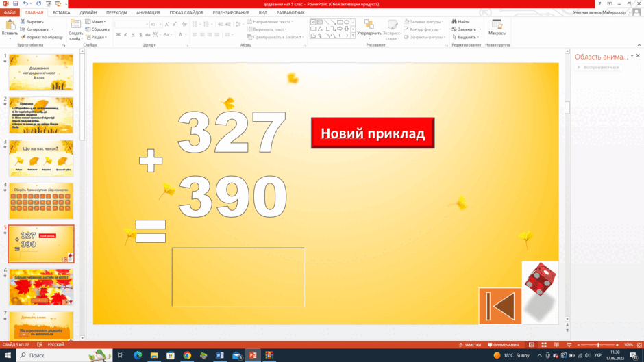Fit slide to current window icon
The height and width of the screenshot is (362, 644).
(639, 345)
